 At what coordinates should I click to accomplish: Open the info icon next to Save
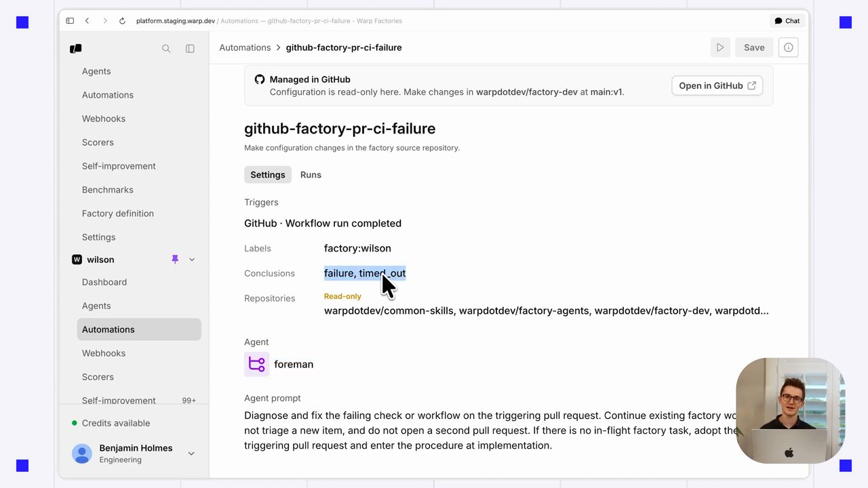[x=788, y=47]
